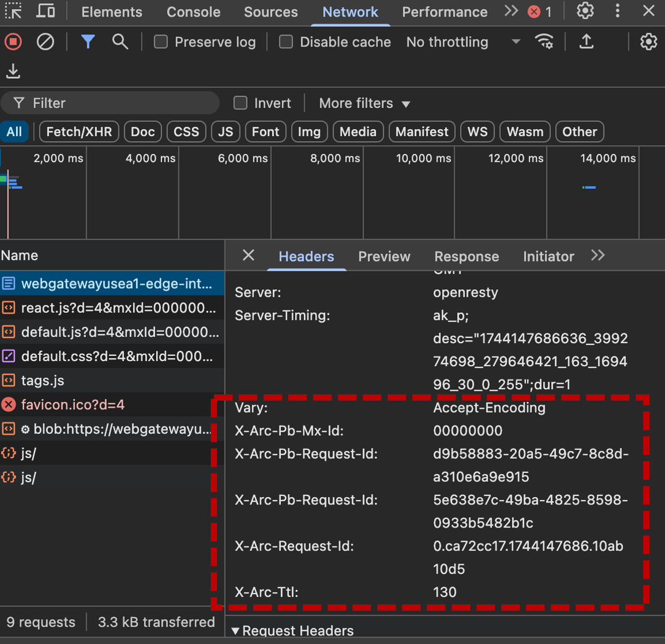Click the Filter text input
The width and height of the screenshot is (665, 644).
110,103
